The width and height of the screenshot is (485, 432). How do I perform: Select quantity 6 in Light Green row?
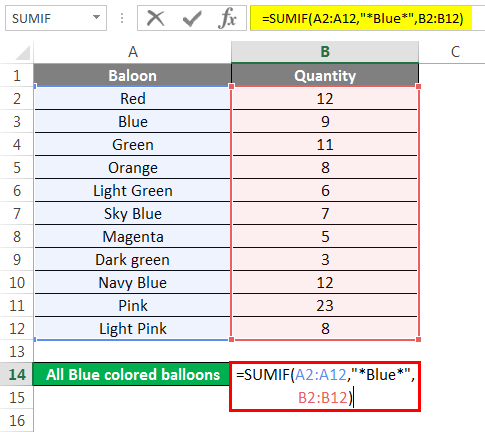[x=325, y=191]
